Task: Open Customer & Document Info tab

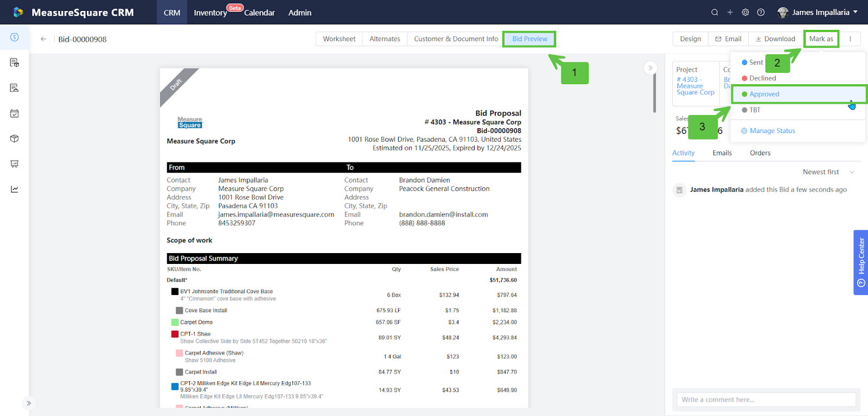Action: [x=456, y=39]
